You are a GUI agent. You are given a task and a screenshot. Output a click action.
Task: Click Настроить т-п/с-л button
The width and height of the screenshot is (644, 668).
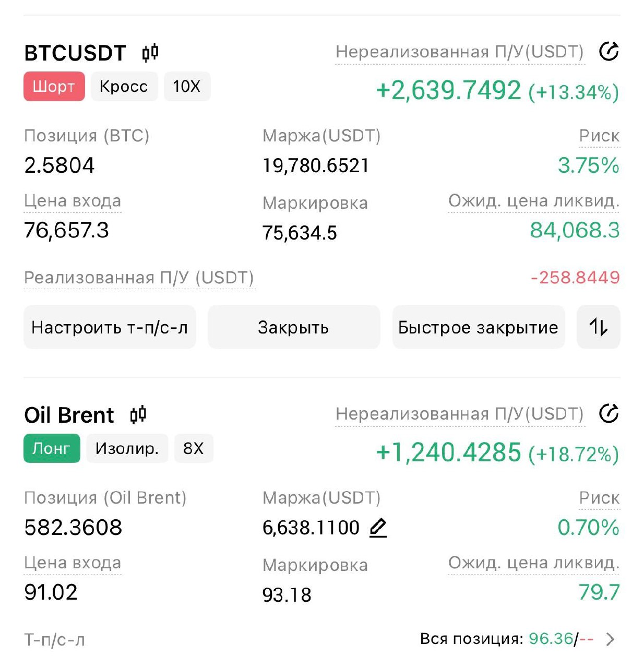pos(110,327)
